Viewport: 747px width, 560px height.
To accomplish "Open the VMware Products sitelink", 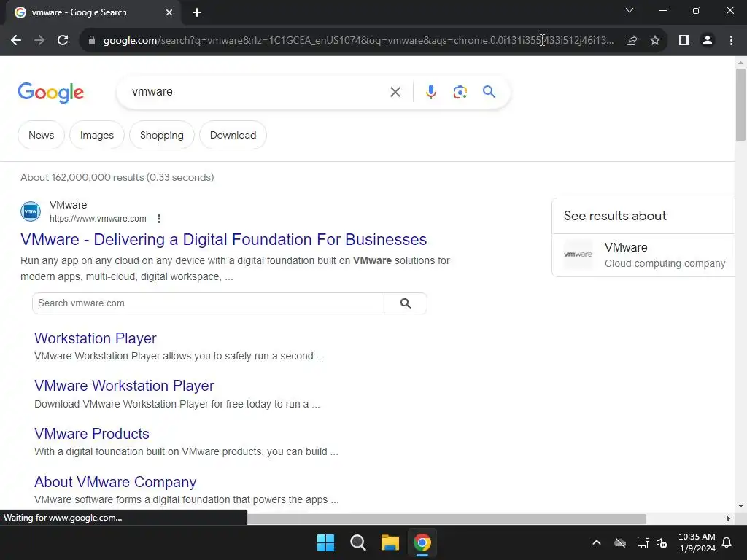I will click(91, 434).
